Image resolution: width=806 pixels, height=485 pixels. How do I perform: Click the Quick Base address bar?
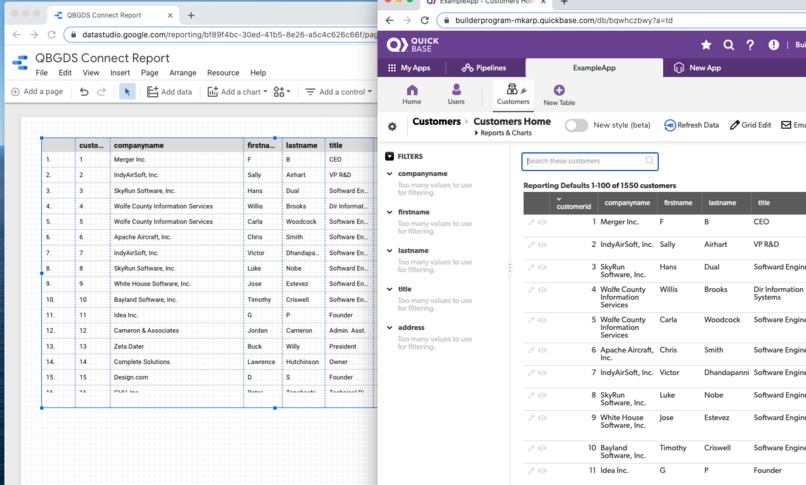coord(622,21)
